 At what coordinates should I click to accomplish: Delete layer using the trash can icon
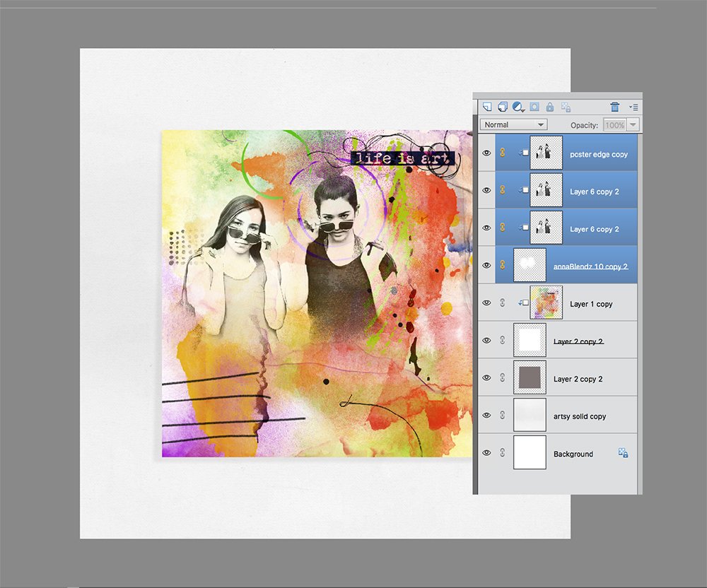coord(614,107)
